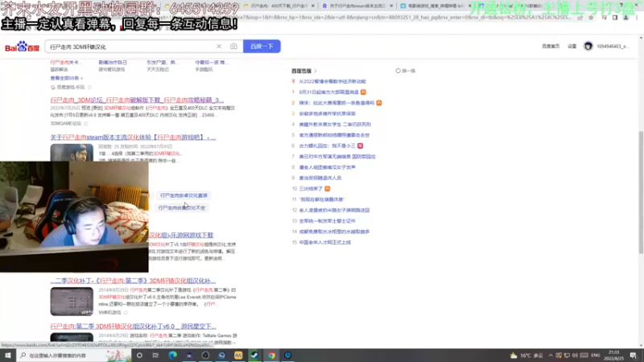The width and height of the screenshot is (644, 362).
Task: Open the Steam app on taskbar
Action: (x=254, y=356)
